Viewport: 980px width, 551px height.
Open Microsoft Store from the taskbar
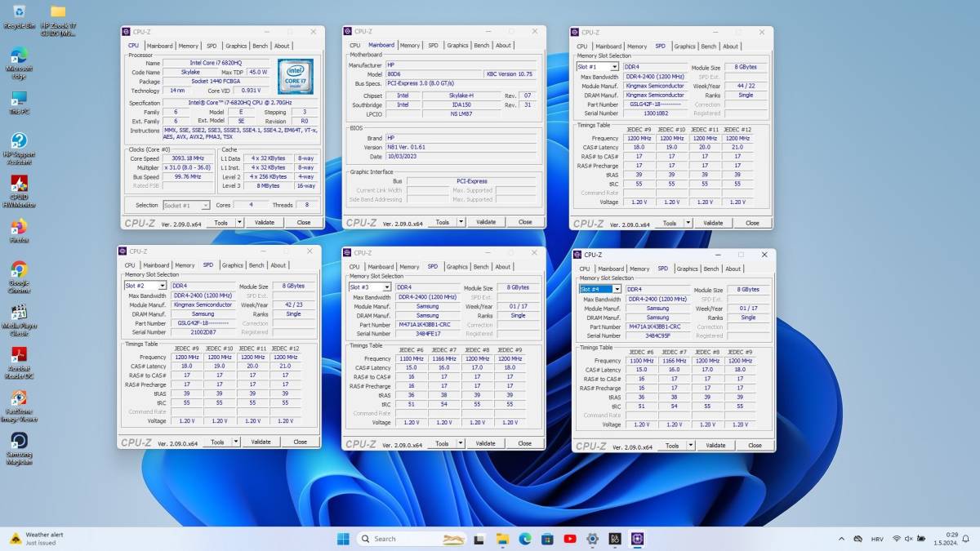[x=547, y=539]
